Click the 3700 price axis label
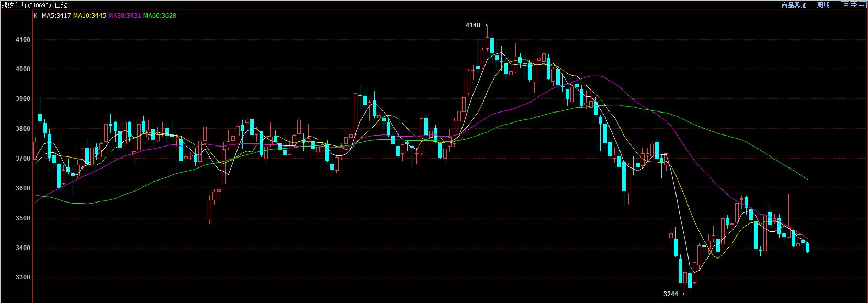Image resolution: width=868 pixels, height=303 pixels. pos(24,159)
